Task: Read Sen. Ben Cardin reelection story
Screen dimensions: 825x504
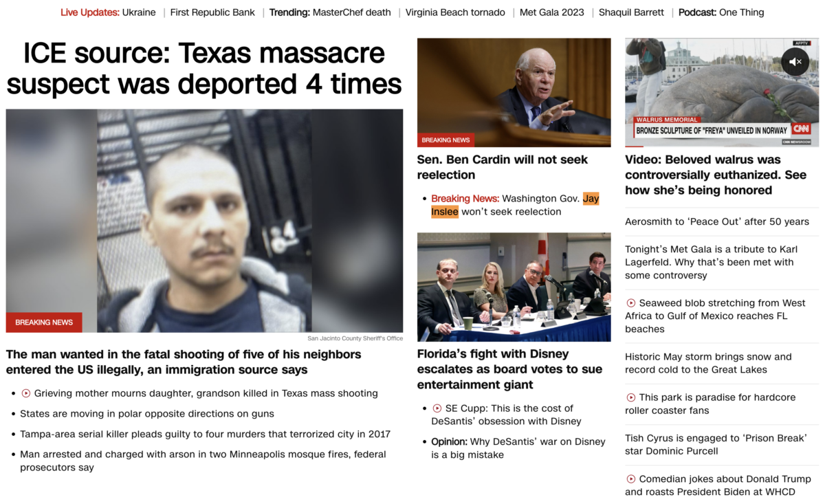Action: pos(503,167)
